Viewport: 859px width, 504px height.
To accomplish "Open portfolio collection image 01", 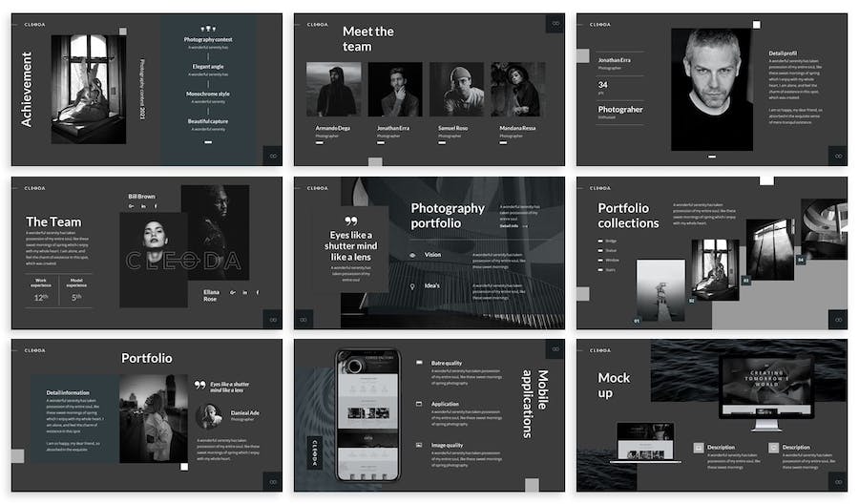I will (660, 291).
